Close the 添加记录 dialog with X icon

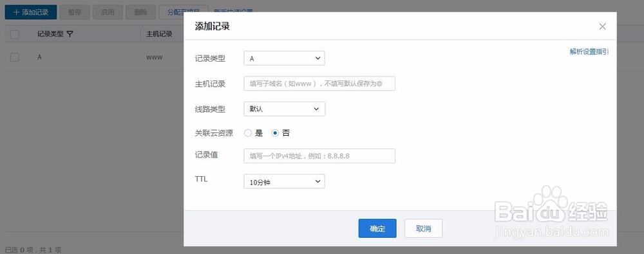(x=602, y=26)
